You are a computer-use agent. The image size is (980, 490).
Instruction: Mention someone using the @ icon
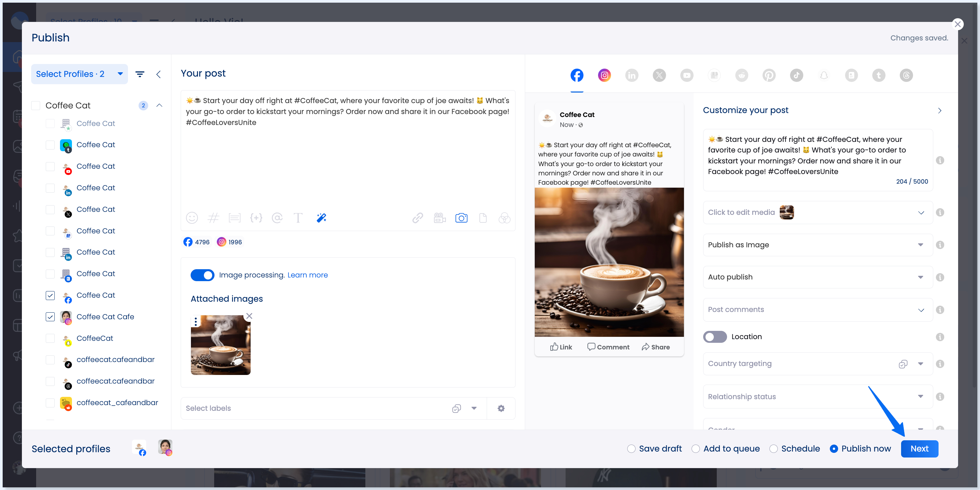click(277, 217)
